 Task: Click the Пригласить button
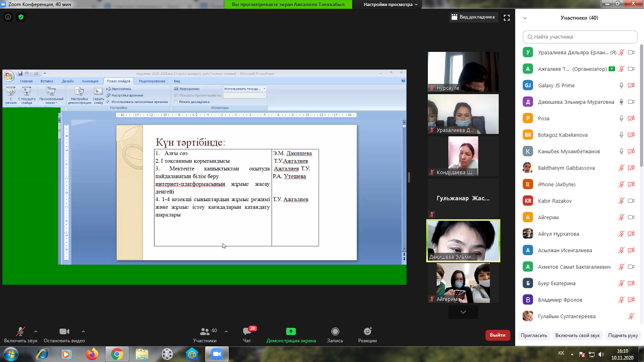pyautogui.click(x=534, y=335)
